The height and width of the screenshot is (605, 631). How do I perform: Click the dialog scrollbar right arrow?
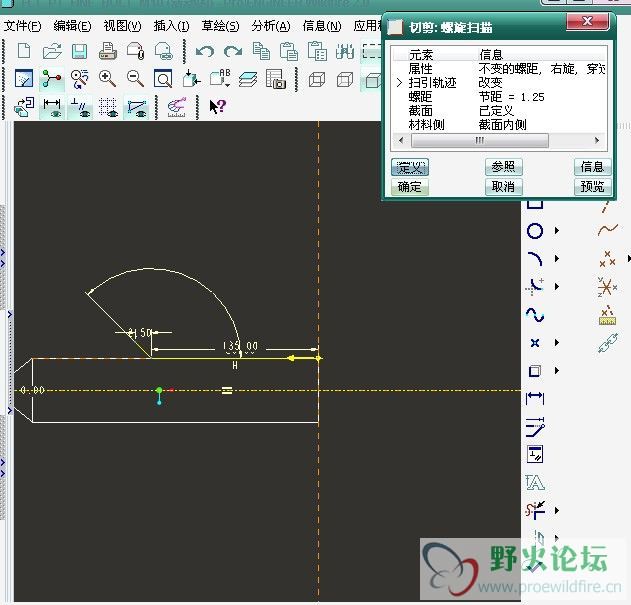(x=597, y=140)
